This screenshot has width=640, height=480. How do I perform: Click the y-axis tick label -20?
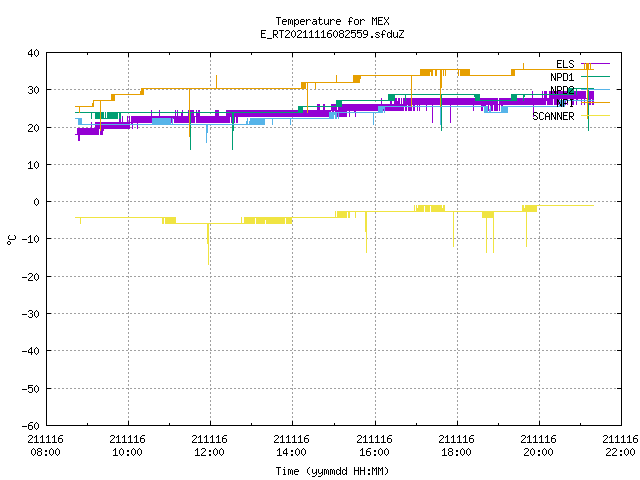point(31,277)
